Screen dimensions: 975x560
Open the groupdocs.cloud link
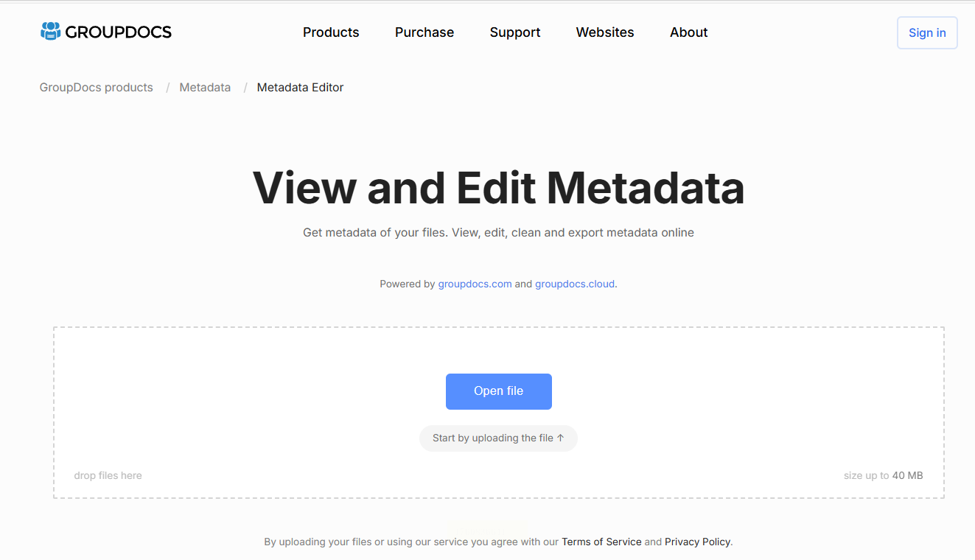[575, 284]
